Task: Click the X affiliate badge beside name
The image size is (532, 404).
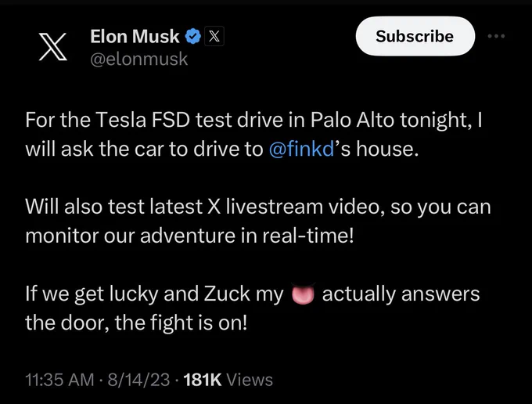Action: tap(214, 36)
